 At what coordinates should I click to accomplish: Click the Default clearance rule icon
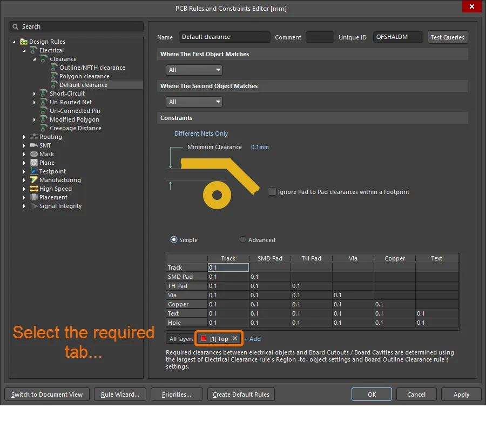(54, 85)
